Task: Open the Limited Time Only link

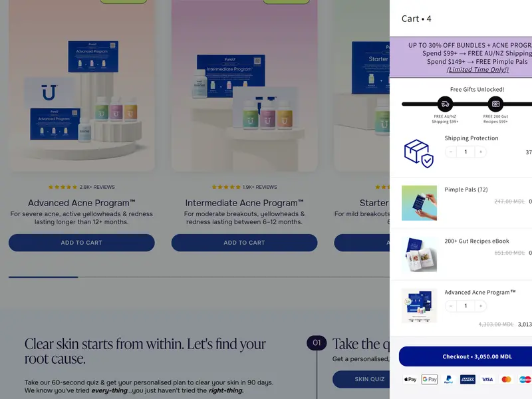Action: pos(477,70)
